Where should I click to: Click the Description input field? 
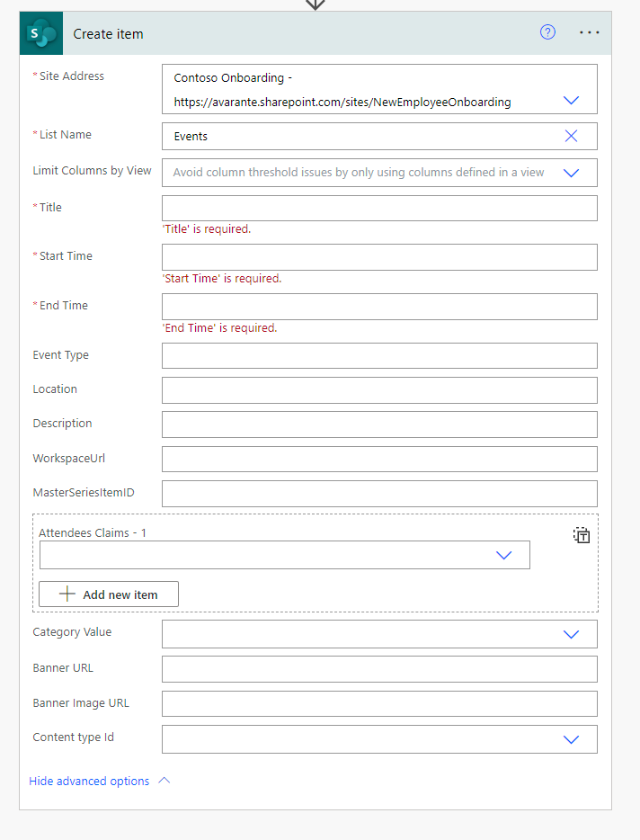tap(379, 424)
